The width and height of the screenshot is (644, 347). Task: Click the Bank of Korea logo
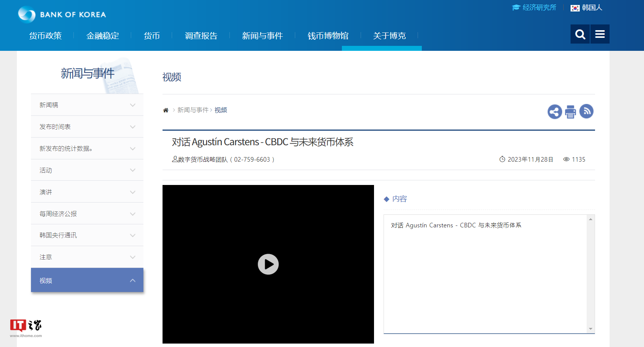coord(61,15)
